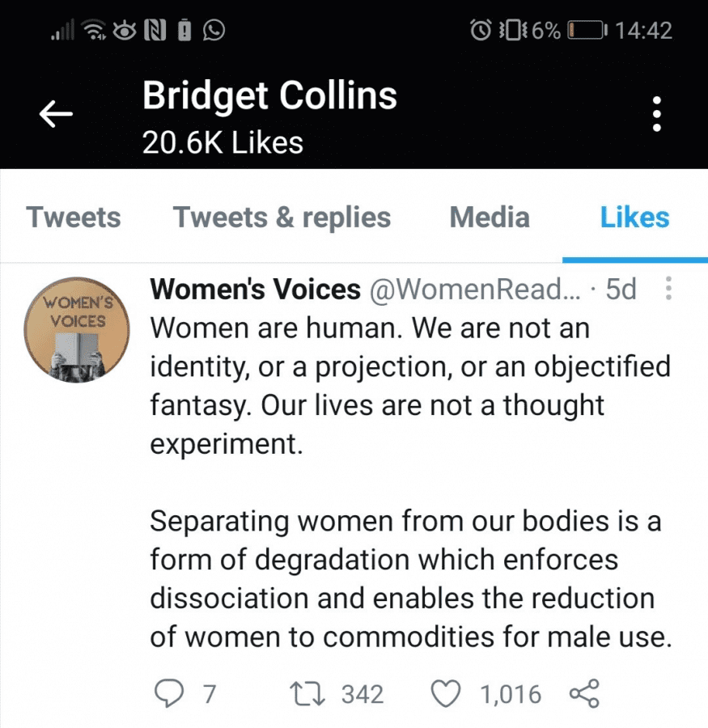Share the tweet via share icon
The height and width of the screenshot is (728, 708).
click(584, 694)
